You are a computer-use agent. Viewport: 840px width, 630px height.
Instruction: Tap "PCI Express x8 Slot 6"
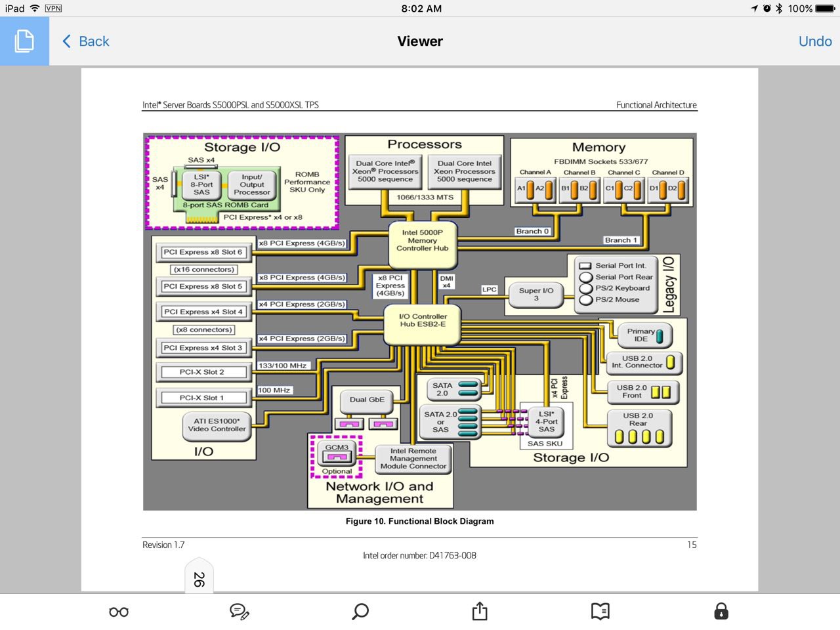[x=203, y=252]
